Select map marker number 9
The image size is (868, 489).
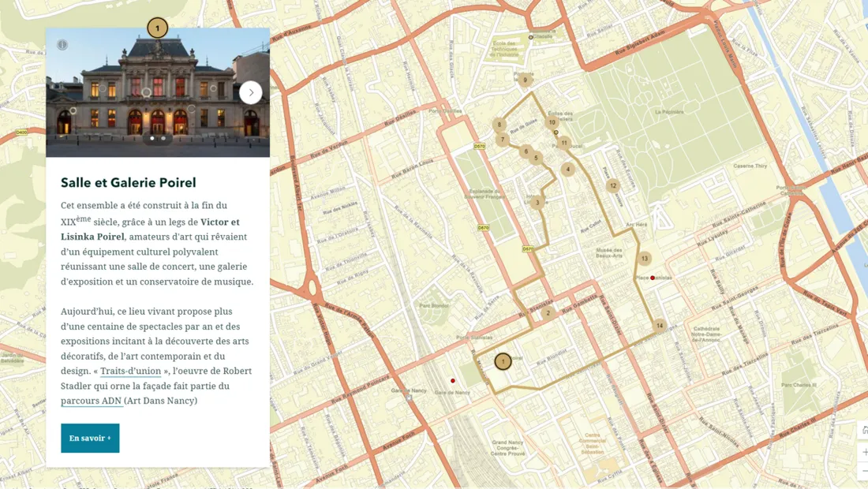525,80
